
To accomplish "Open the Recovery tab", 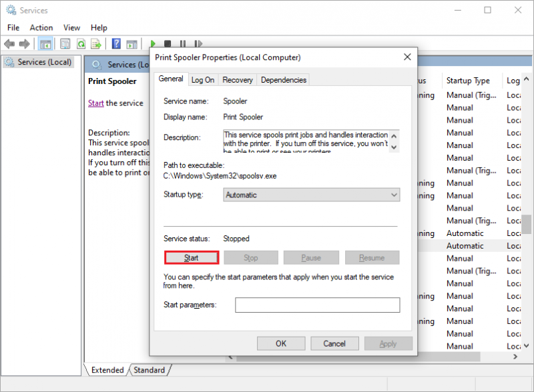I will pos(238,80).
